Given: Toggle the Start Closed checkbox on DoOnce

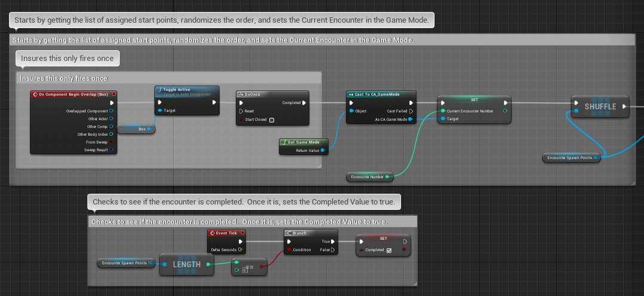Looking at the screenshot, I should pos(272,120).
